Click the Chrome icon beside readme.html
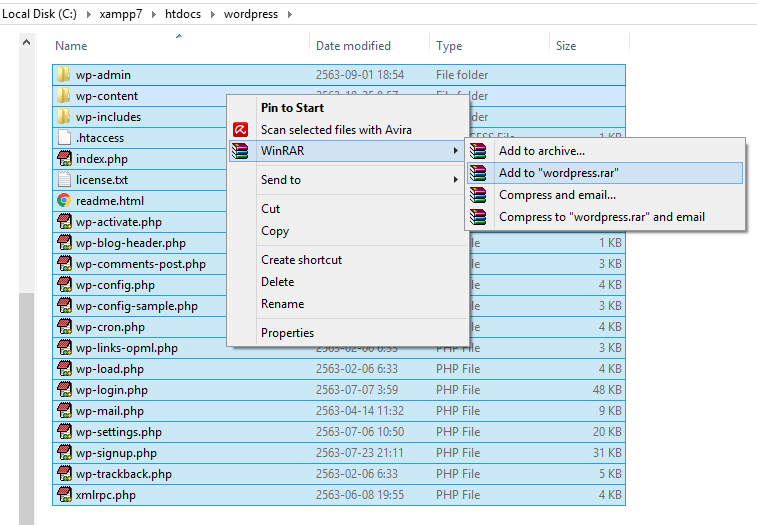The image size is (757, 525). click(64, 200)
